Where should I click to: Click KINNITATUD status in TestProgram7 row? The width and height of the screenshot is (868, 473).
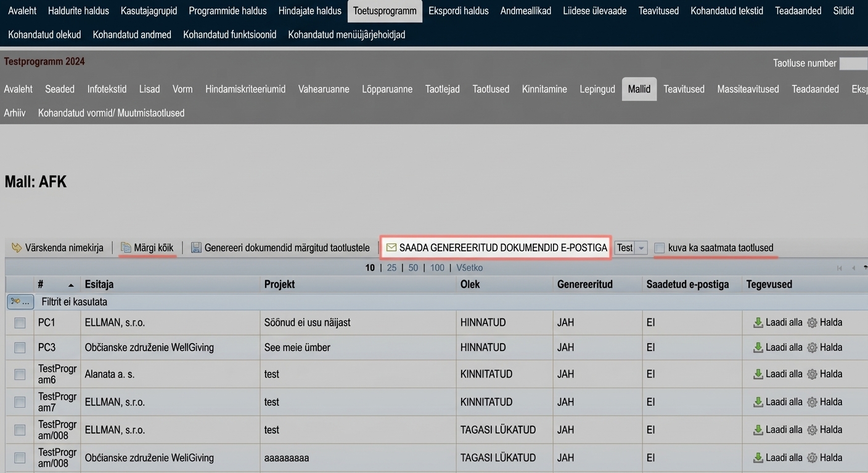click(486, 402)
